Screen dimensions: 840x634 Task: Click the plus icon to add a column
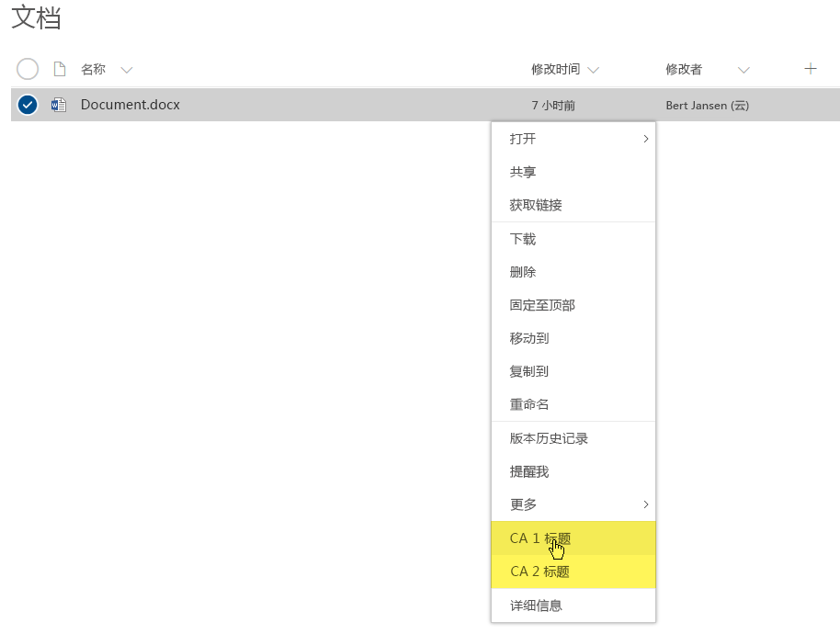[x=810, y=68]
